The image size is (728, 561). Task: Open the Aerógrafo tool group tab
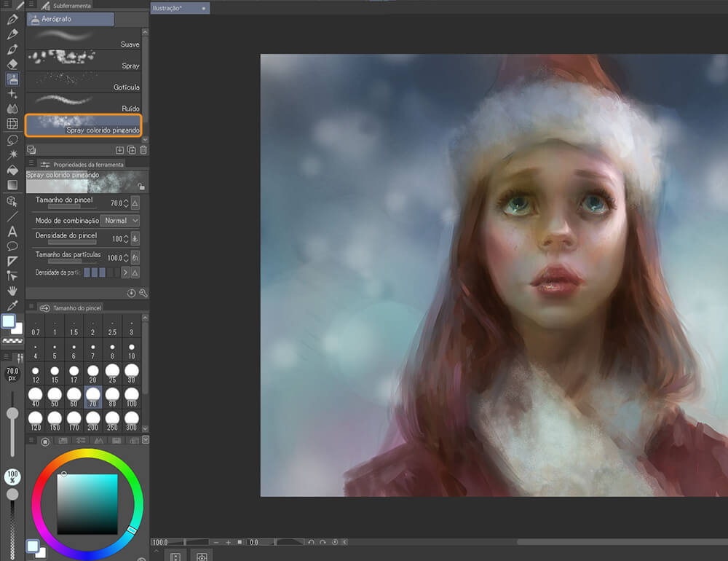(x=71, y=20)
